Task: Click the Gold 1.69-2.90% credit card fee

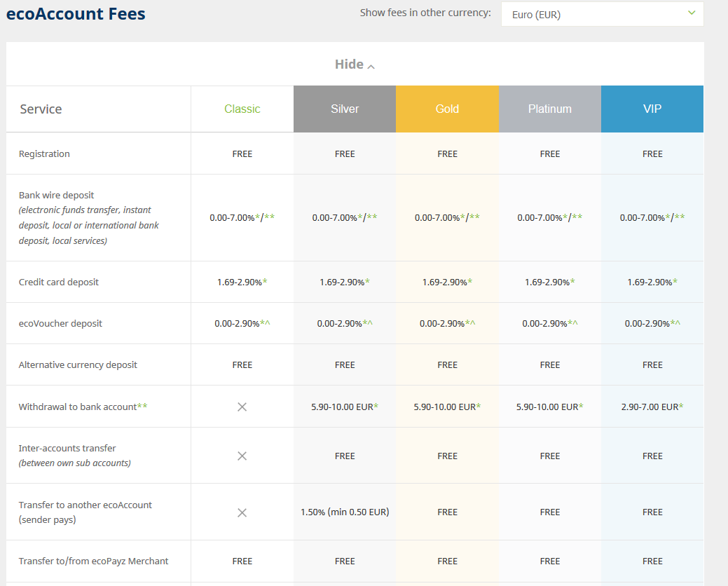Action: (447, 282)
